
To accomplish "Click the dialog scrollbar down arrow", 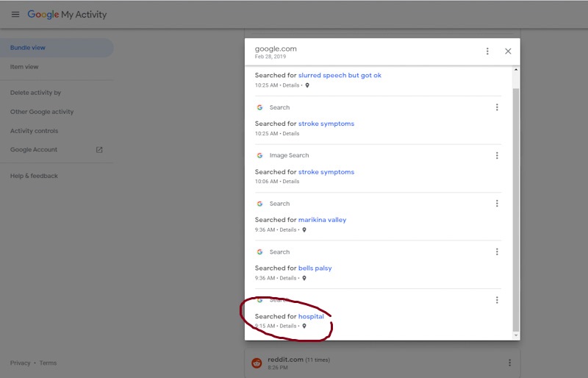I will 516,335.
